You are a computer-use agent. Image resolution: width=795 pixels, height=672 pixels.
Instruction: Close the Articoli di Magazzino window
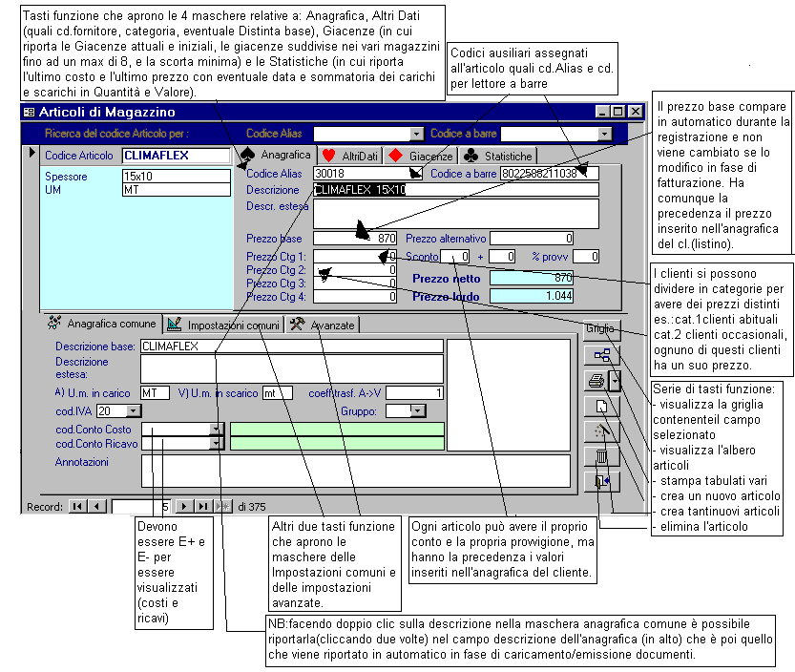pos(636,112)
